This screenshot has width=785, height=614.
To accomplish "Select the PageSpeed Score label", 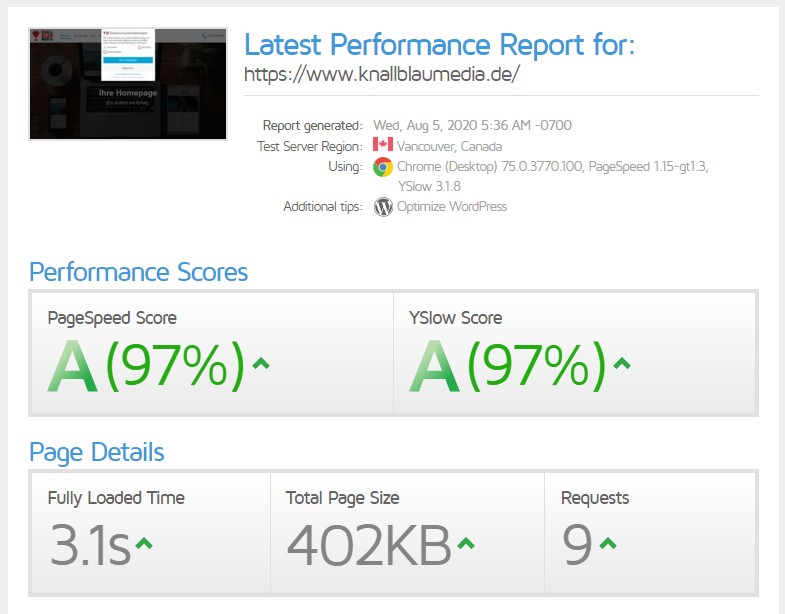I will tap(112, 318).
